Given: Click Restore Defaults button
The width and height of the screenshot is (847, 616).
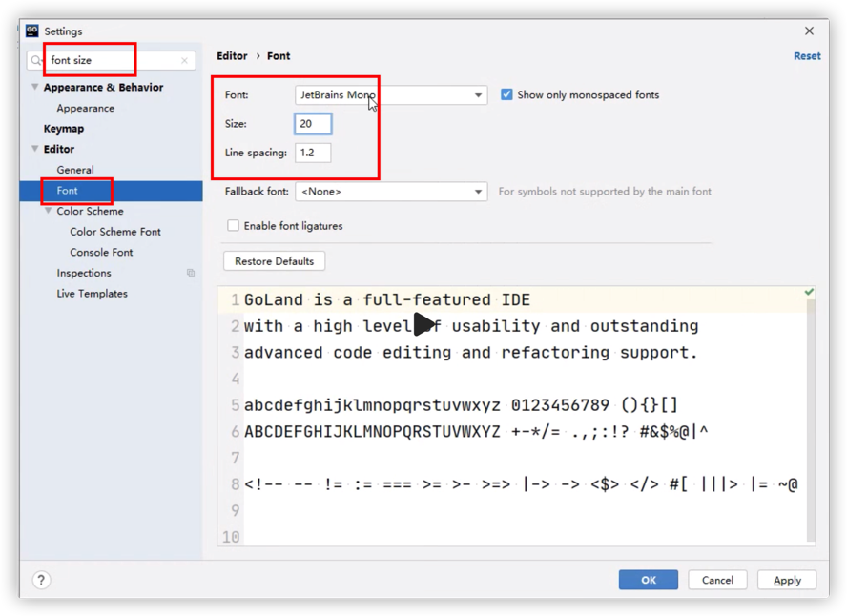Looking at the screenshot, I should pyautogui.click(x=274, y=261).
